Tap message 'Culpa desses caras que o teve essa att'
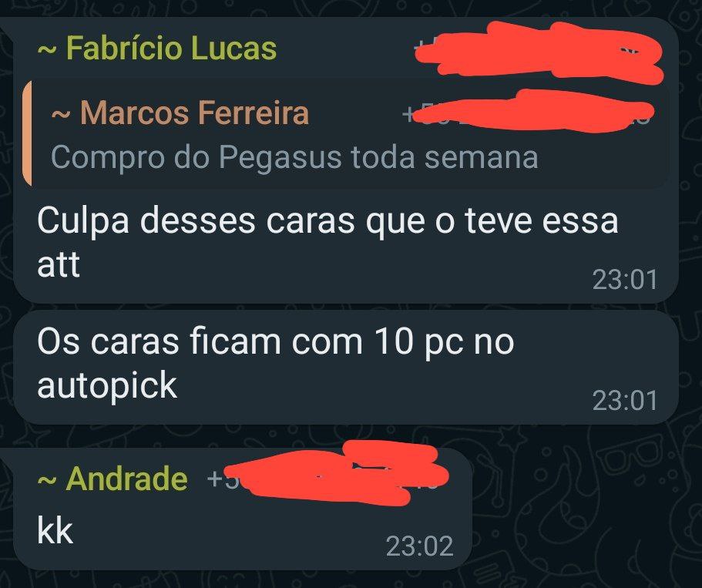The width and height of the screenshot is (702, 588). (x=327, y=242)
